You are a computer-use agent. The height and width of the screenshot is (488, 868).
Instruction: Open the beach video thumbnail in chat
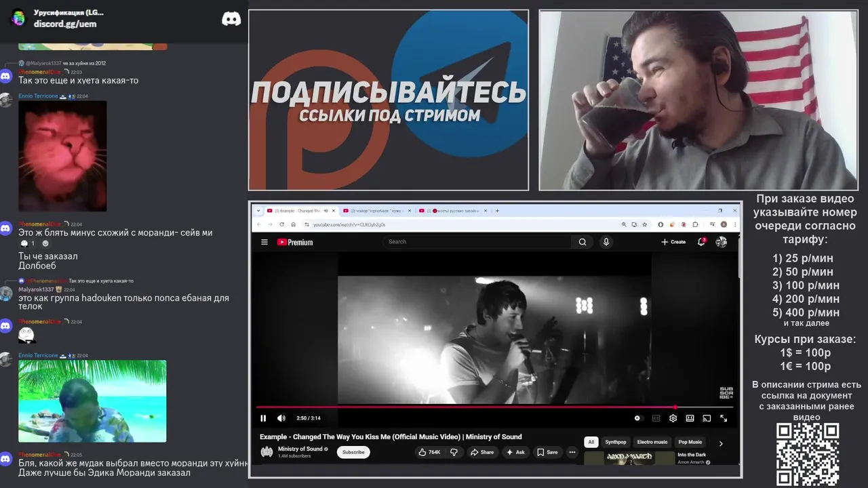coord(92,401)
